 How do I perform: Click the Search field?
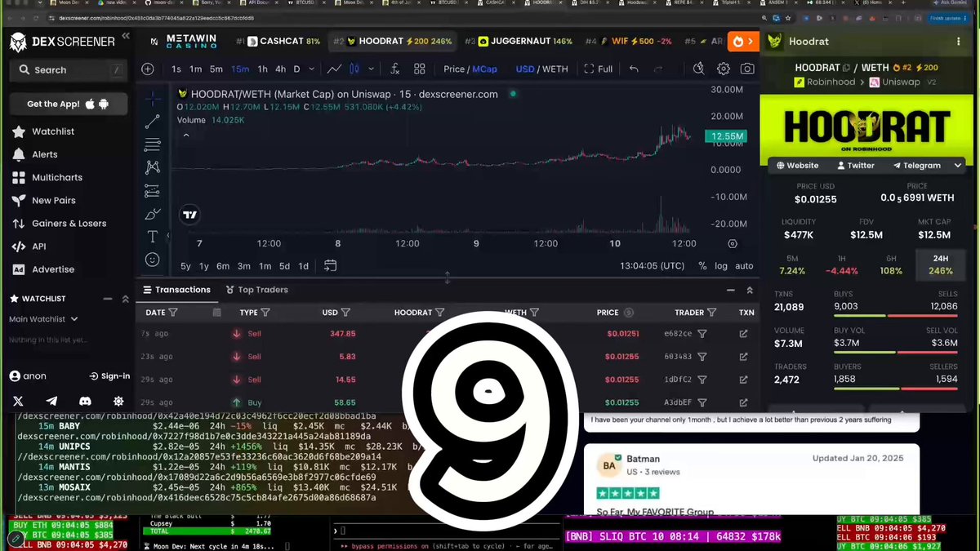point(69,70)
